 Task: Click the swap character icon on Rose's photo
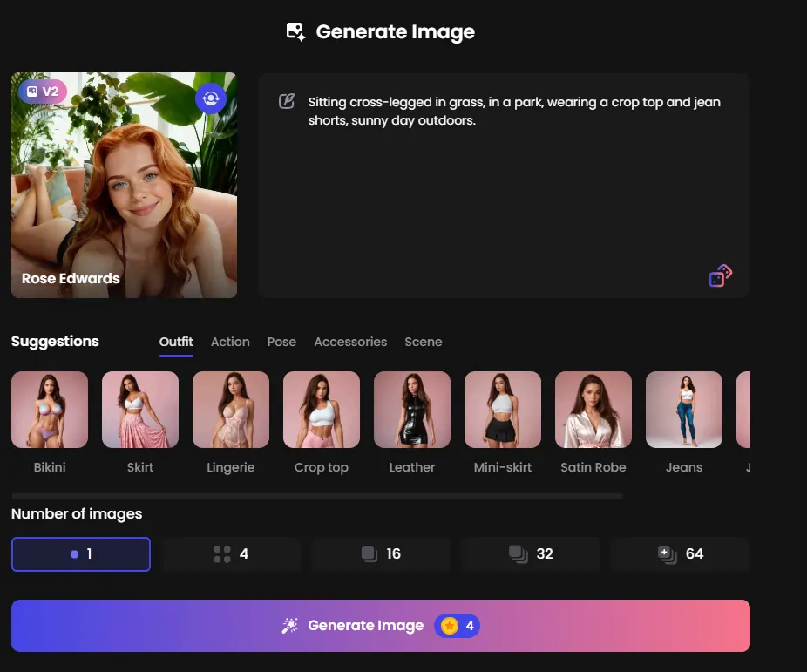click(x=211, y=98)
